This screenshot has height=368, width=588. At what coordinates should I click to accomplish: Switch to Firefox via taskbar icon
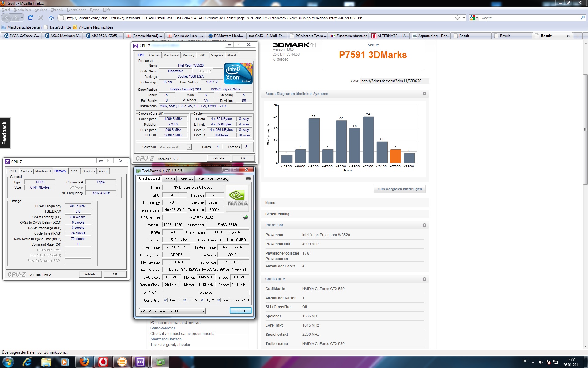[84, 362]
